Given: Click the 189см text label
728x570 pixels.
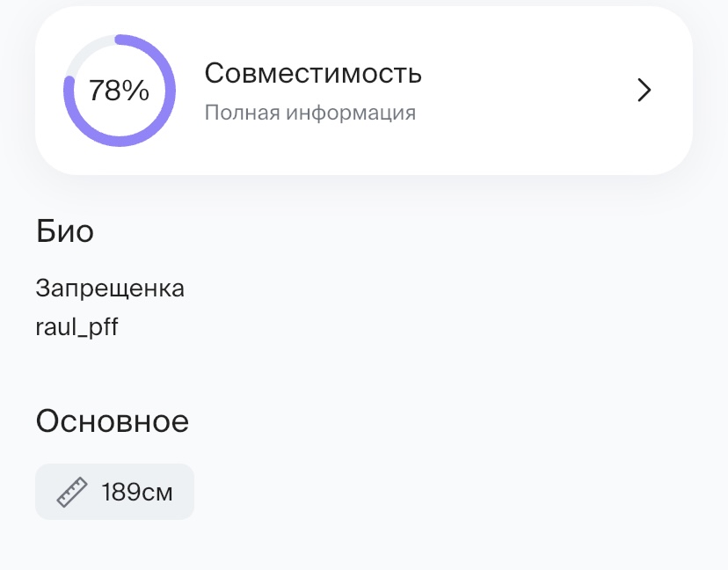Looking at the screenshot, I should tap(137, 492).
